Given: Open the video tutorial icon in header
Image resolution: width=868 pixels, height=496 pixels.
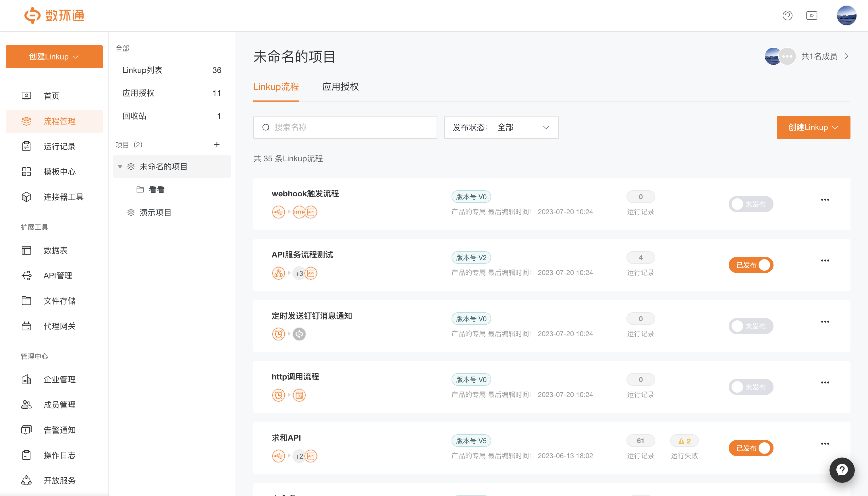Looking at the screenshot, I should (811, 15).
